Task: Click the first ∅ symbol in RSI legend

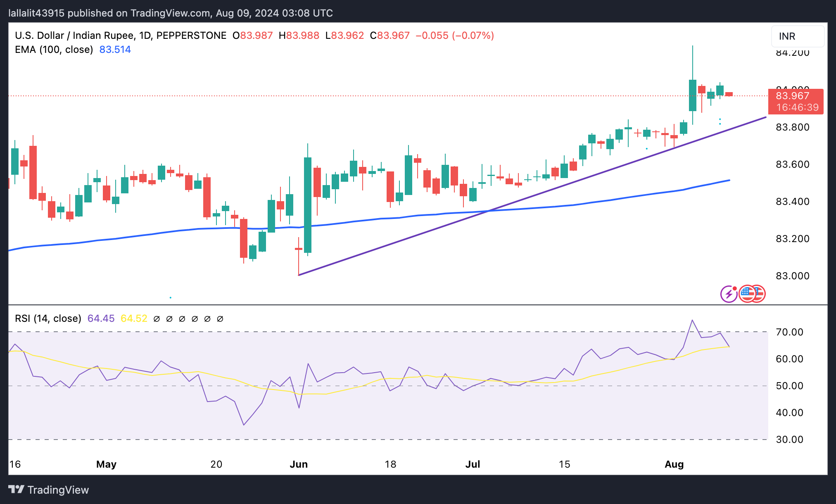Action: point(157,319)
